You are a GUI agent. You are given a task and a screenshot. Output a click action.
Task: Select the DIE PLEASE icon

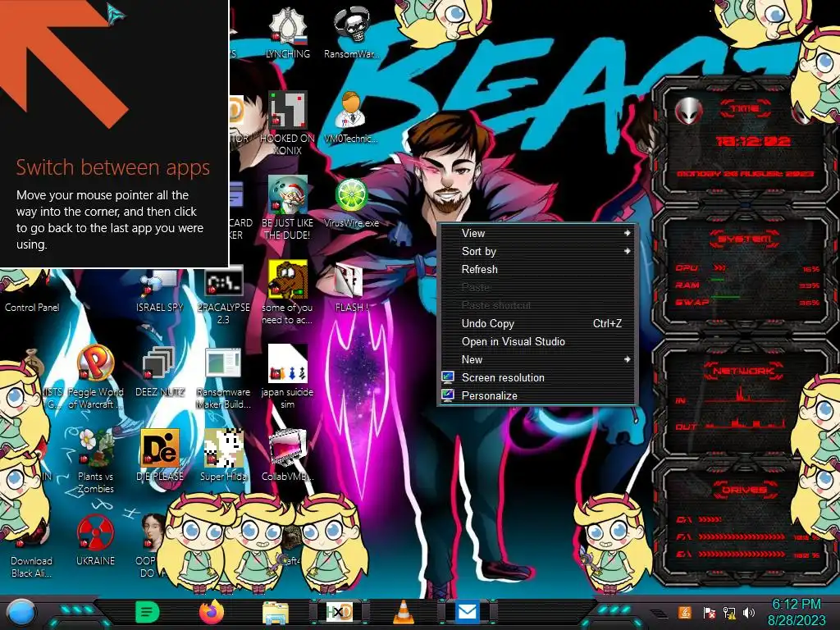click(x=159, y=455)
